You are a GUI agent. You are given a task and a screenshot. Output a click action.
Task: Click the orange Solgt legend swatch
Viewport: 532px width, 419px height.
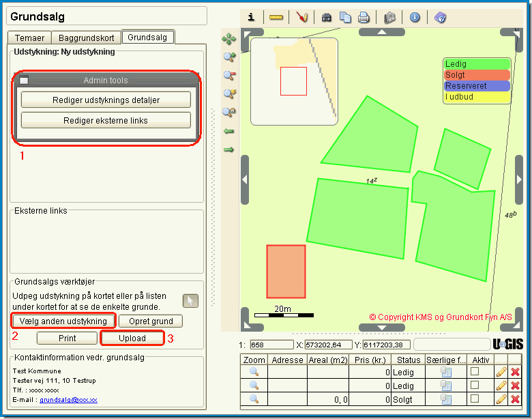point(477,74)
